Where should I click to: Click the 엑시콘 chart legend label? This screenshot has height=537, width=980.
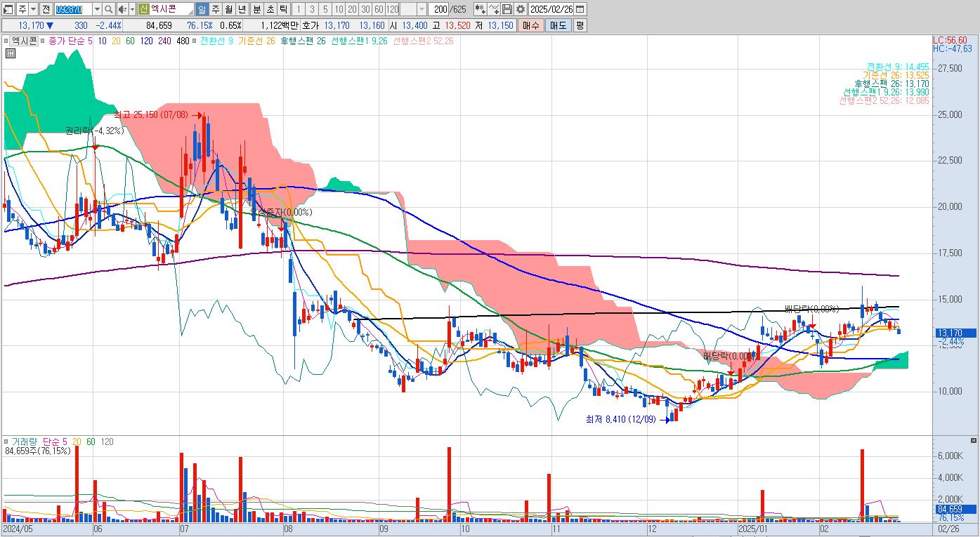tap(25, 41)
